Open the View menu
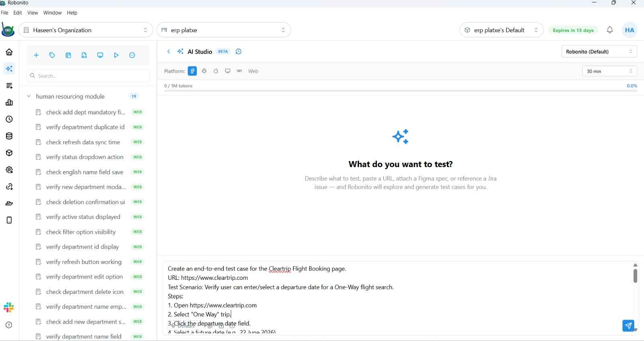644x341 pixels. click(33, 13)
